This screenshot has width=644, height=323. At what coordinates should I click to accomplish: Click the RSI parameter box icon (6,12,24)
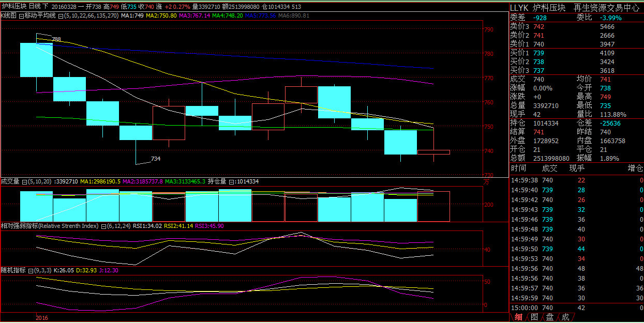104,226
